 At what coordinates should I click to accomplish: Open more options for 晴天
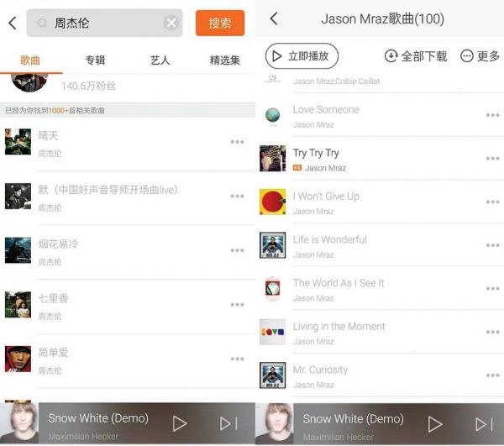coord(237,142)
